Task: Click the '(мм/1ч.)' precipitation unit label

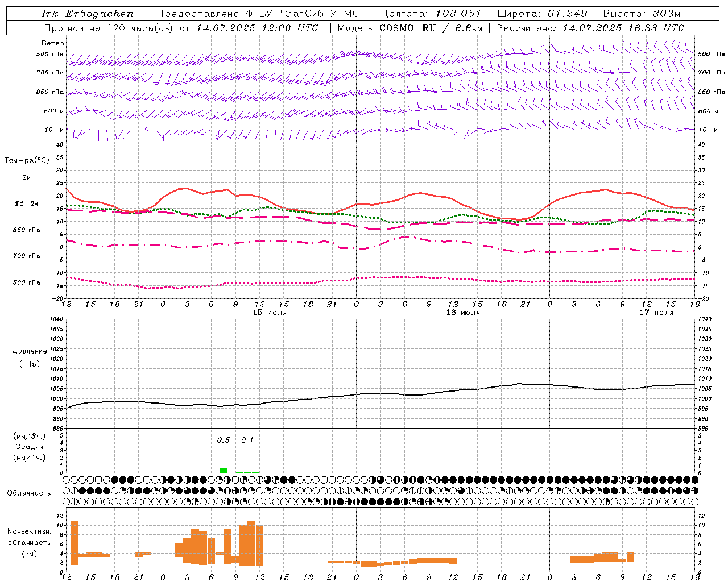Action: 30,458
